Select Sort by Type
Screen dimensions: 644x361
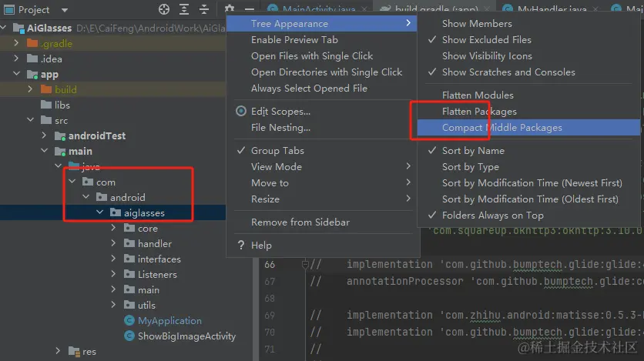click(x=470, y=167)
